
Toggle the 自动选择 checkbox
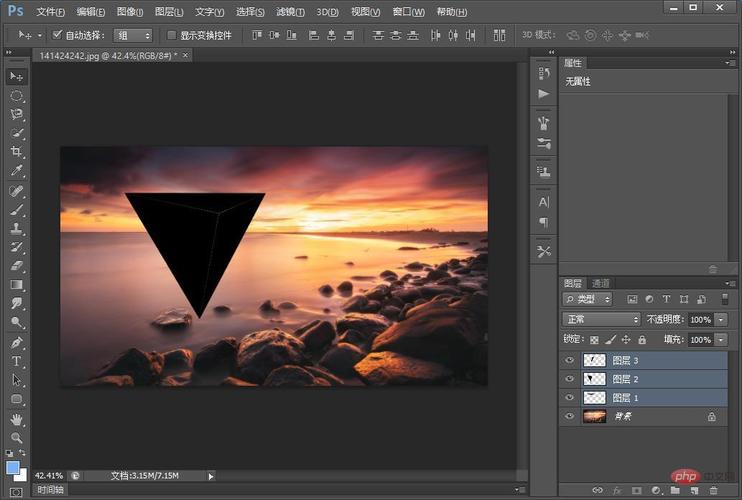pyautogui.click(x=57, y=35)
